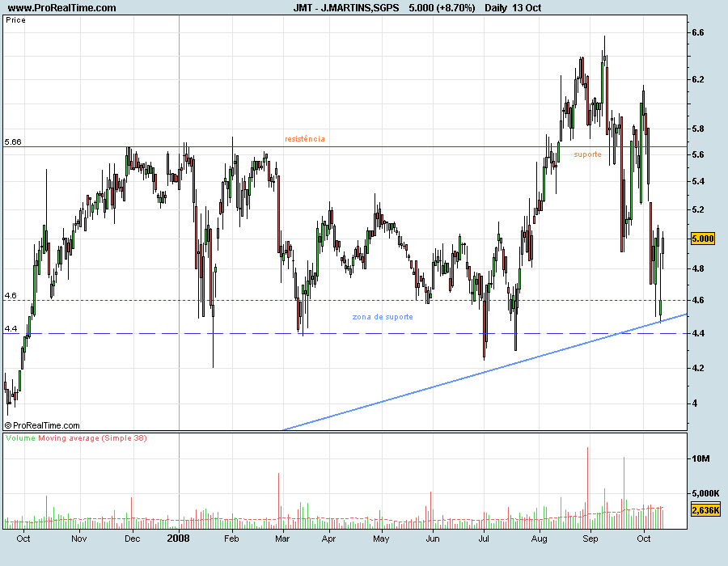Click the Nov label on the time axis
Image resolution: width=728 pixels, height=566 pixels.
79,539
